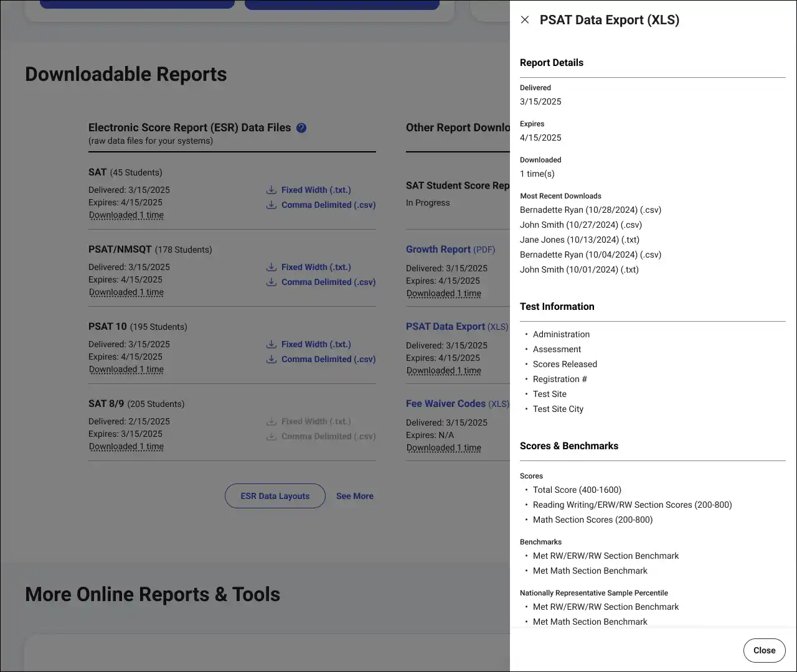Click download icon beside PSAT/NMSQT Fixed Width
Screen dimensions: 797x672
coord(271,267)
